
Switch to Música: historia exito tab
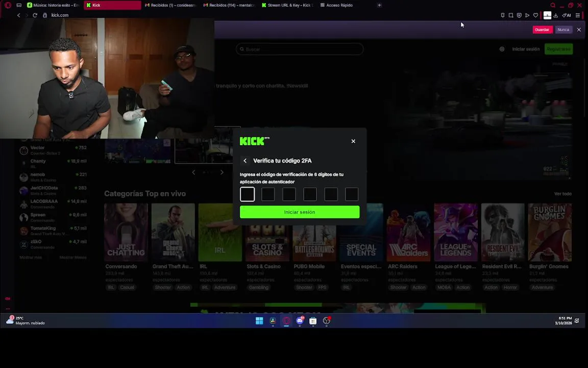[53, 5]
